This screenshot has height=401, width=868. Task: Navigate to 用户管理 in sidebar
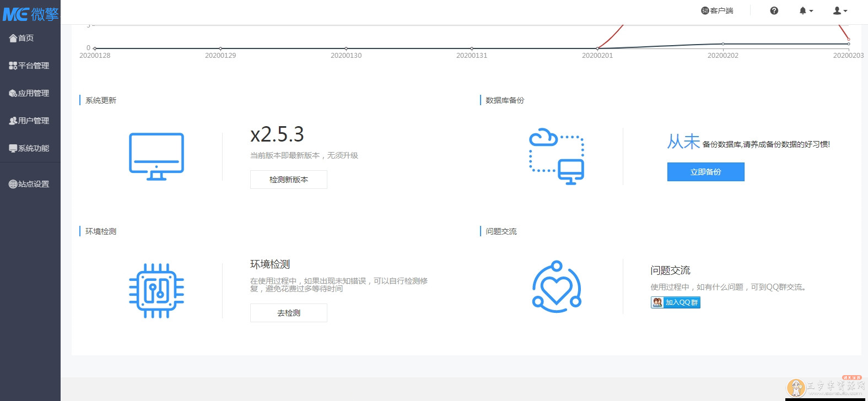[x=29, y=121]
